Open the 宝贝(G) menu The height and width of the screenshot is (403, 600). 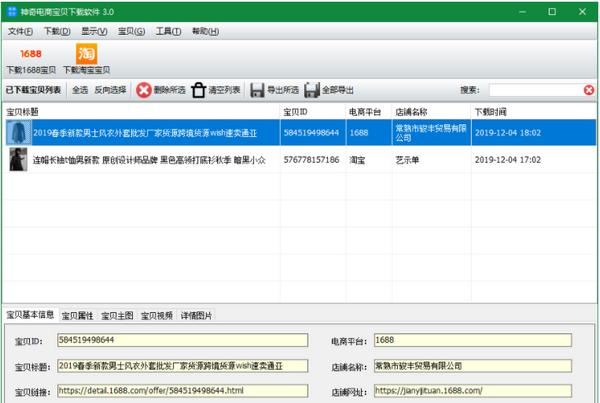131,31
